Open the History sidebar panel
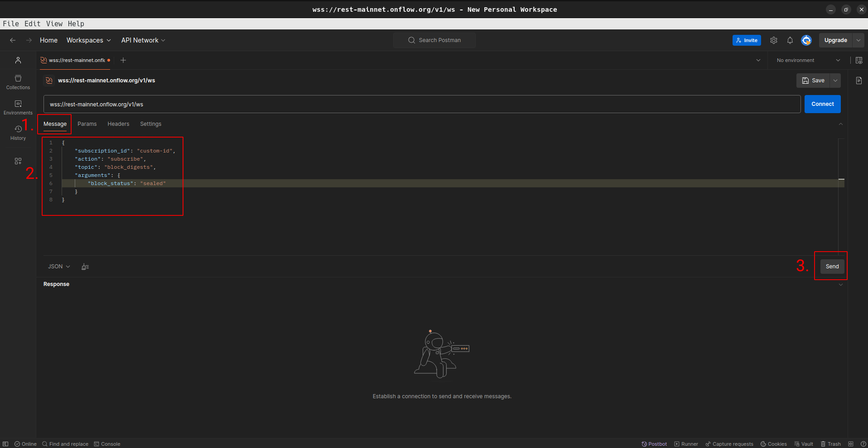This screenshot has height=448, width=868. pos(18,133)
